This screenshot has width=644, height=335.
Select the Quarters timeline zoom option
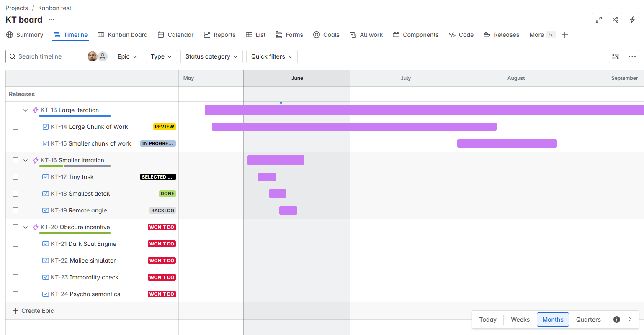click(588, 319)
